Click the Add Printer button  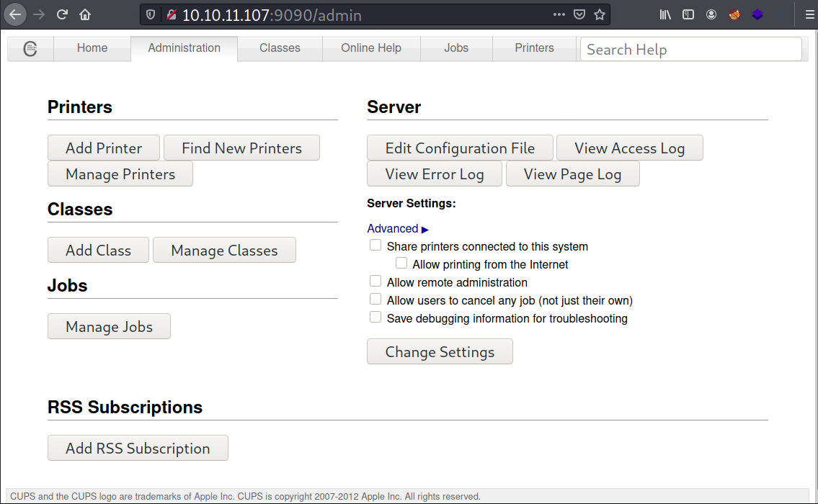pos(104,148)
